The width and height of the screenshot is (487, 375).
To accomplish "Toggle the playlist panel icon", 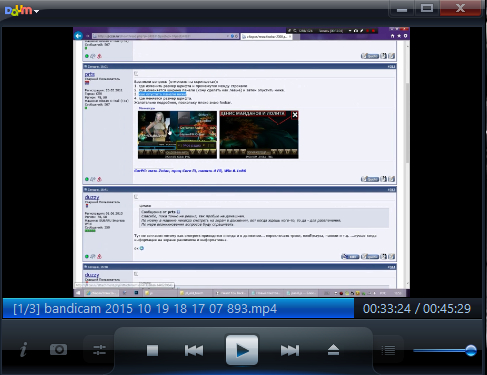I will (x=388, y=350).
